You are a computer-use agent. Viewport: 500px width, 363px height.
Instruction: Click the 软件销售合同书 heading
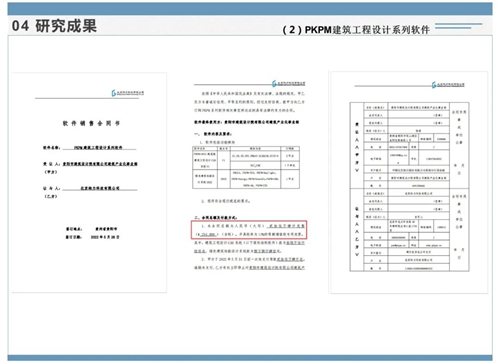coord(91,123)
